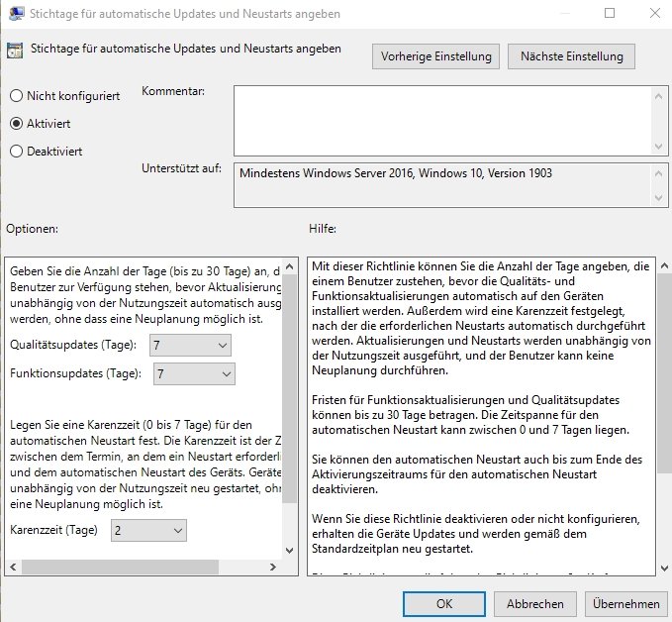The height and width of the screenshot is (622, 672).
Task: Open the Karenzzeit (Tage) dropdown
Action: pyautogui.click(x=148, y=531)
